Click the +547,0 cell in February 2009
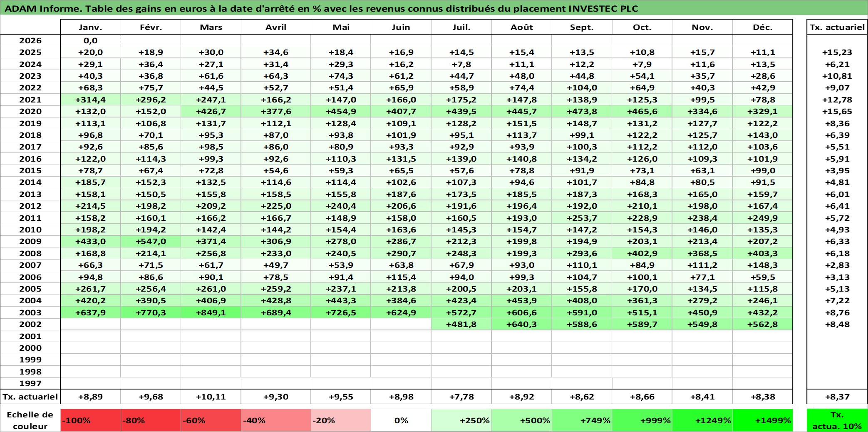Viewport: 868px width, 432px height. point(151,241)
